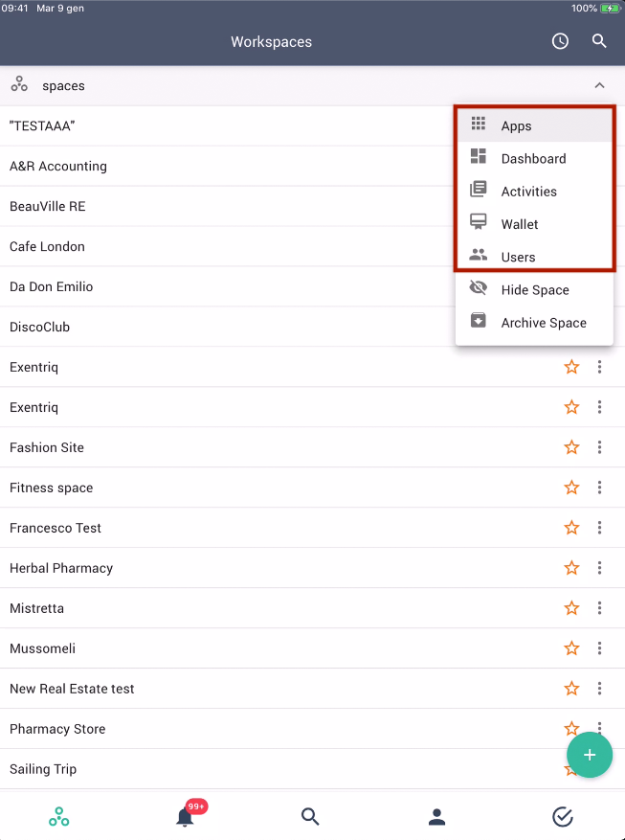Choose Dashboard in the context menu
This screenshot has height=840, width=625.
click(x=534, y=159)
